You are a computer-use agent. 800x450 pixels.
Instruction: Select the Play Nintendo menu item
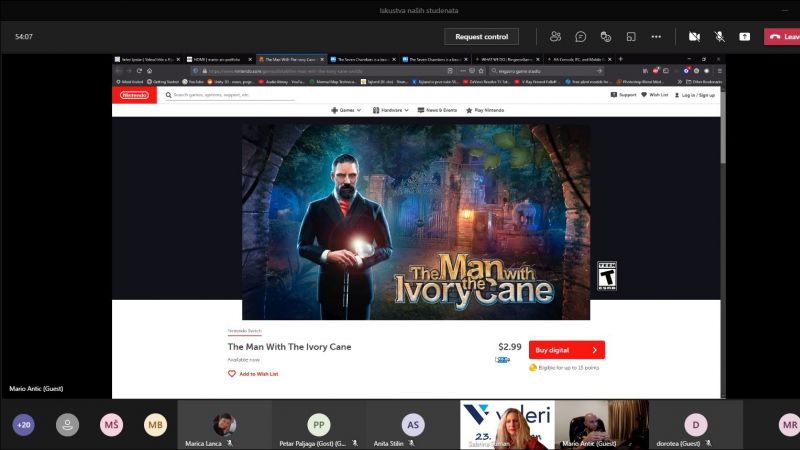coord(490,110)
